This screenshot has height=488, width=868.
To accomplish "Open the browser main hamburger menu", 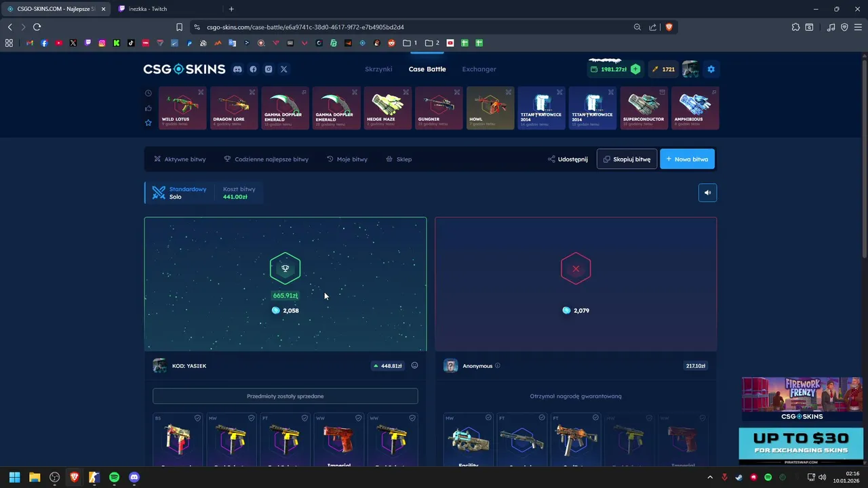I will 858,27.
